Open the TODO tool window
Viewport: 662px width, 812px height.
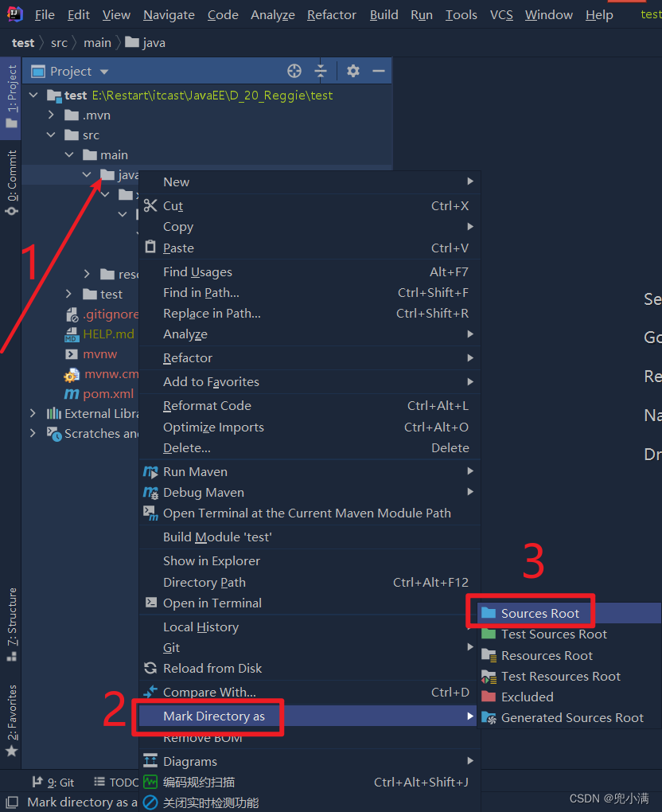(116, 783)
